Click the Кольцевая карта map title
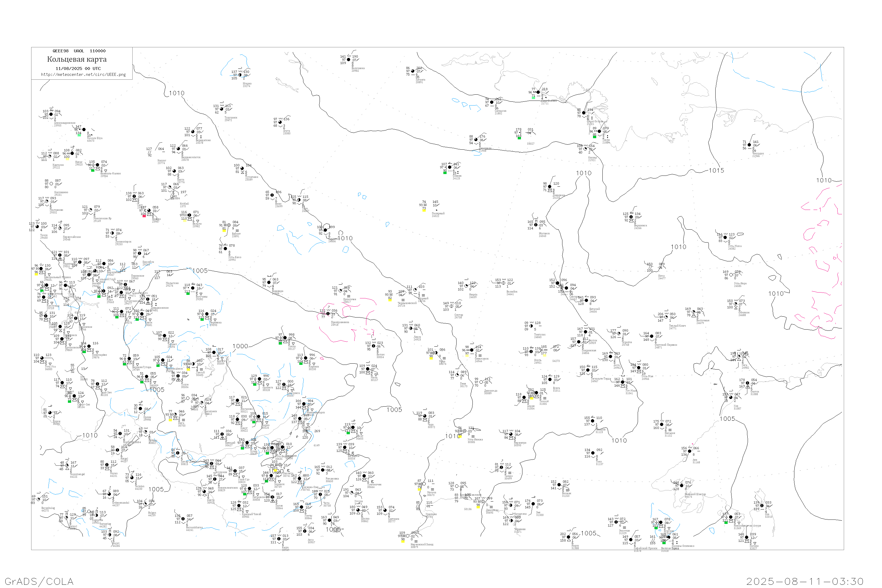 click(77, 59)
